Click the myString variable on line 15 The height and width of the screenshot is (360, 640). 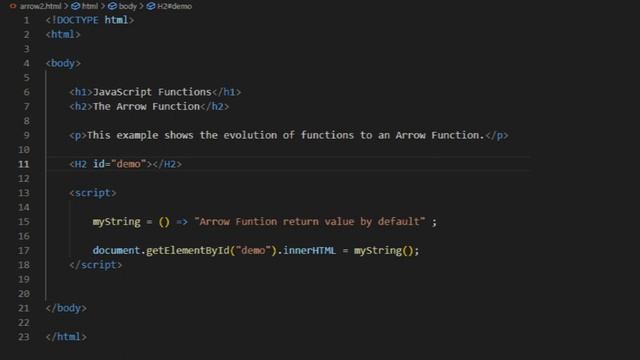coord(117,222)
